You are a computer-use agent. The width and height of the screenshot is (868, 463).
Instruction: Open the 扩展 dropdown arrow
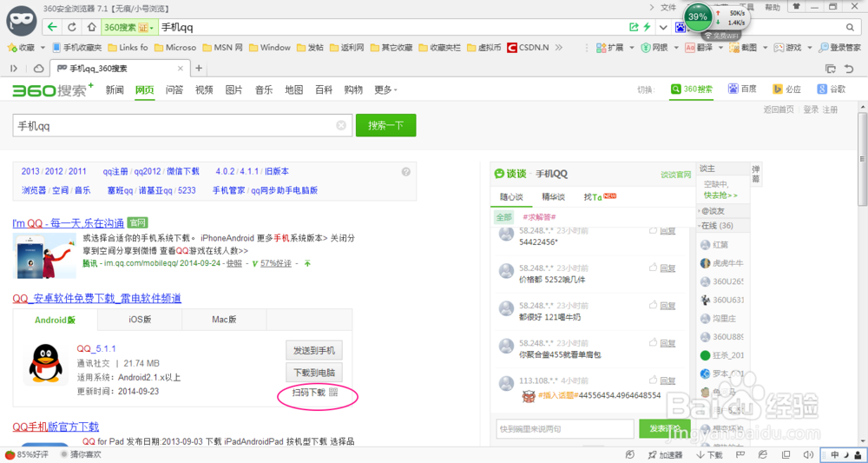point(632,48)
